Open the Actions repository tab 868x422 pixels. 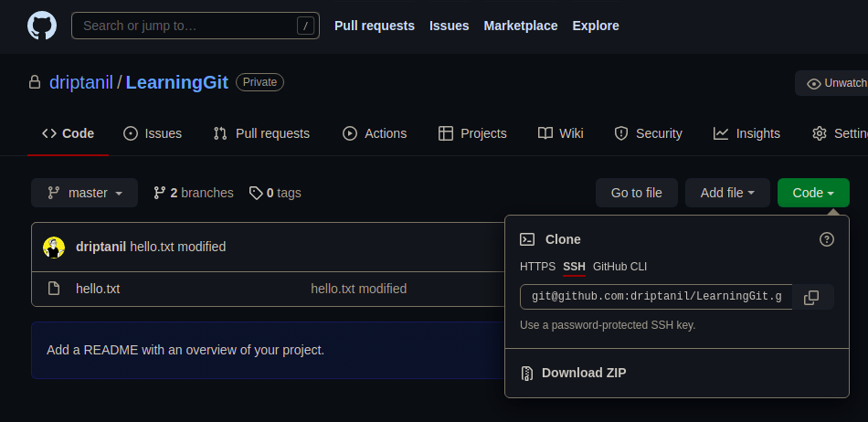pyautogui.click(x=375, y=133)
